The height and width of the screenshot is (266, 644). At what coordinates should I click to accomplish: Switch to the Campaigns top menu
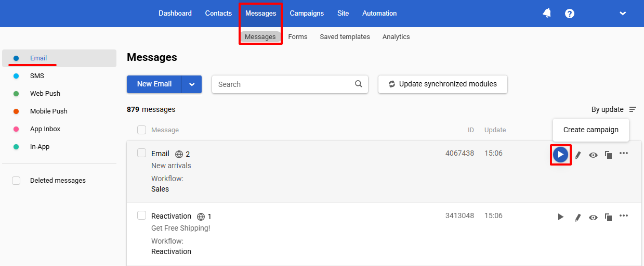(307, 14)
